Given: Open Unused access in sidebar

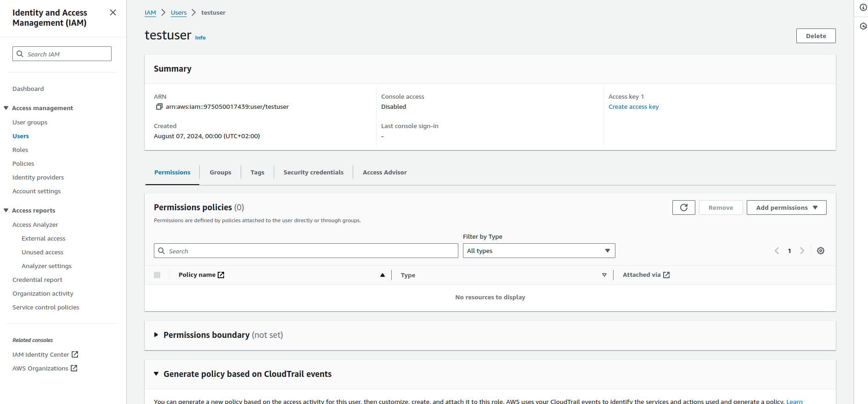Looking at the screenshot, I should (42, 252).
